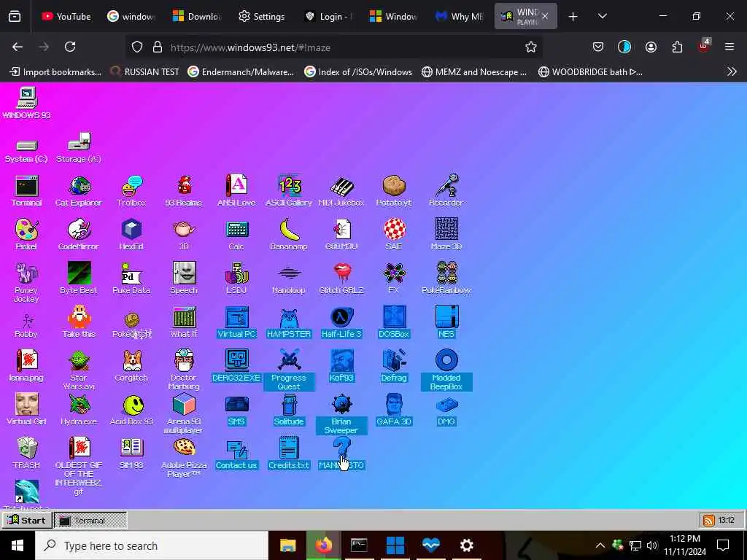Open the Extensions puzzle icon

pyautogui.click(x=677, y=47)
